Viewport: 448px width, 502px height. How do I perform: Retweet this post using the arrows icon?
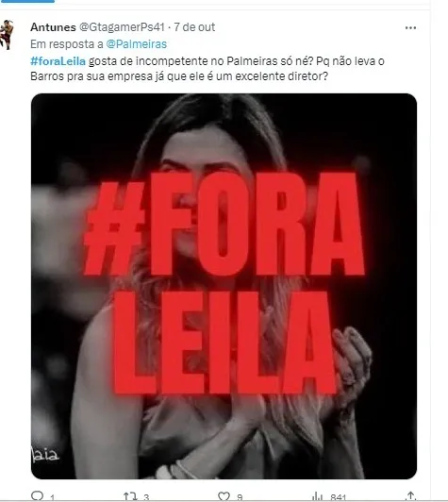coord(130,496)
